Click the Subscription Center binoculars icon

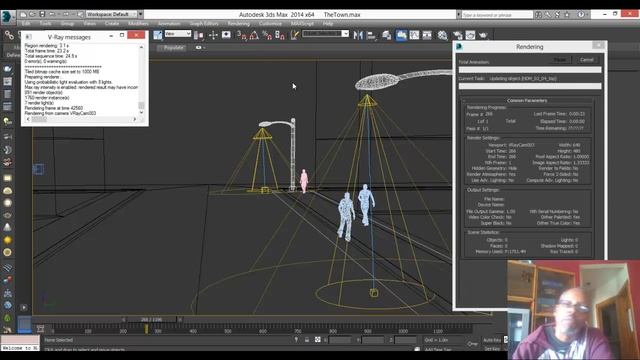pos(538,14)
